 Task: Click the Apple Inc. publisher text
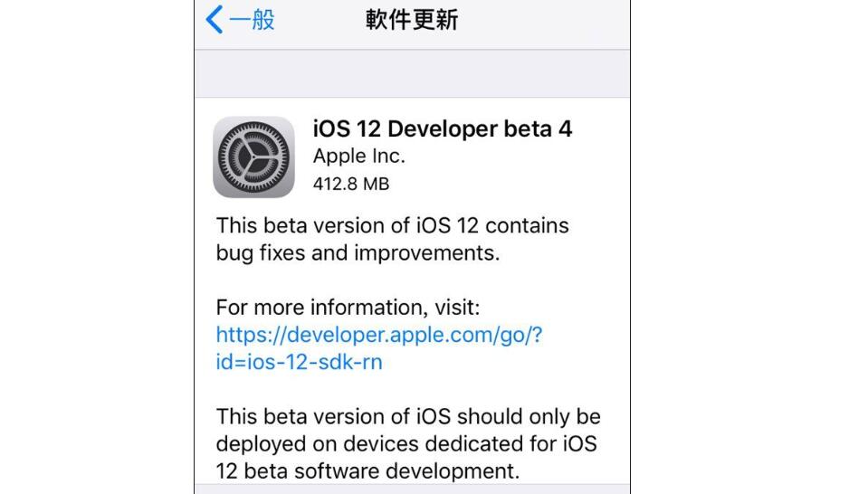click(x=359, y=157)
